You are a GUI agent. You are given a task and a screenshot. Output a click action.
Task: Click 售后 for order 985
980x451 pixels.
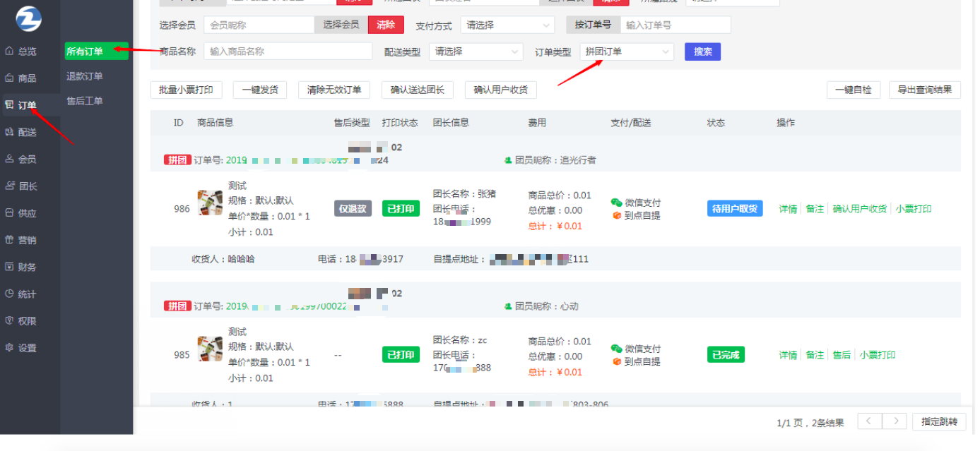842,355
